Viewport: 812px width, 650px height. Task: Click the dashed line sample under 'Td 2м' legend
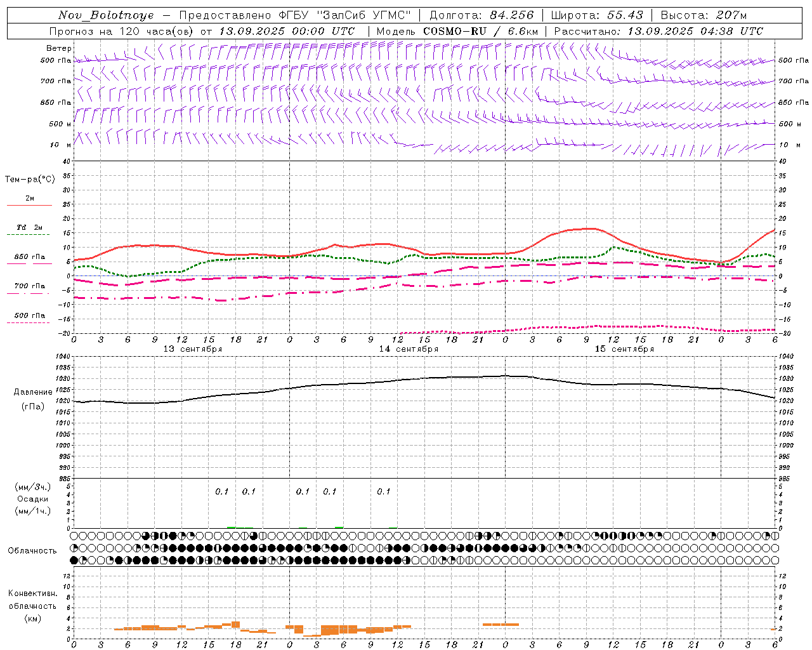coord(28,235)
